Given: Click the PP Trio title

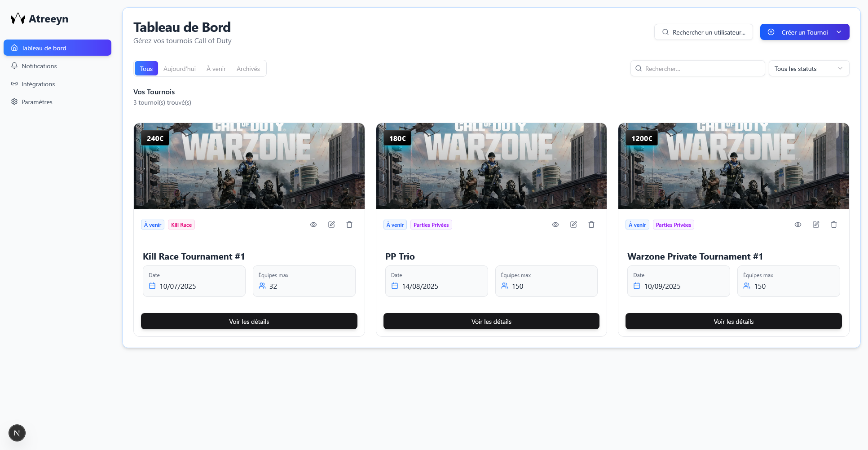Looking at the screenshot, I should [400, 256].
